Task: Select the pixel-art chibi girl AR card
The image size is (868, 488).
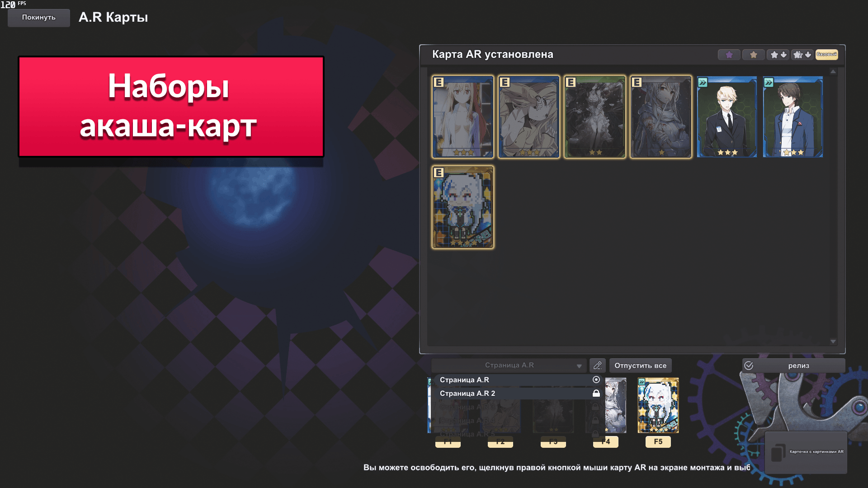Action: (x=462, y=207)
